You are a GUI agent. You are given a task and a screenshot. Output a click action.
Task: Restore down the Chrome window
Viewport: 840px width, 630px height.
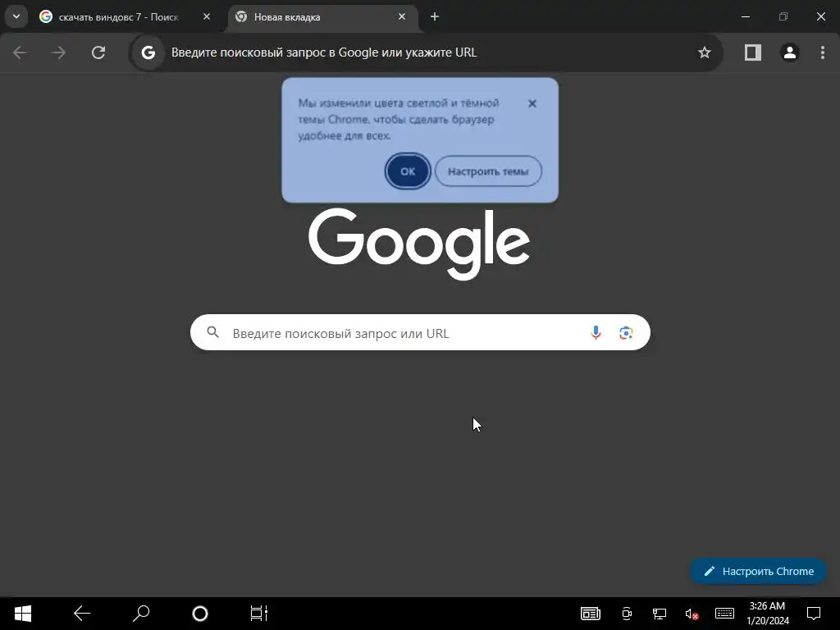point(783,17)
